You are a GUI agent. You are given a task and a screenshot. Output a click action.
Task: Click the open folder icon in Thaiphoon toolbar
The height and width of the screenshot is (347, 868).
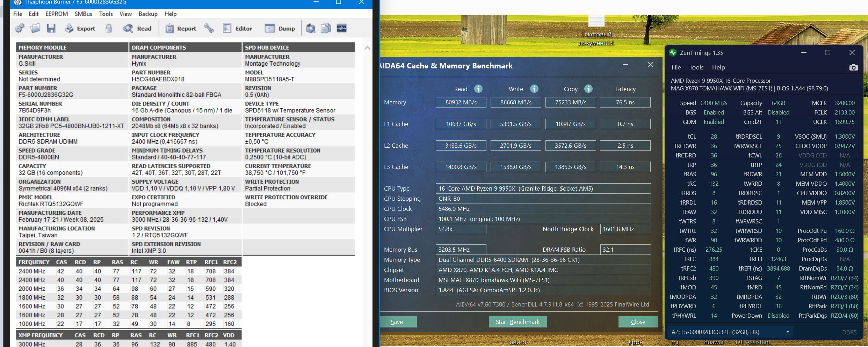click(35, 28)
